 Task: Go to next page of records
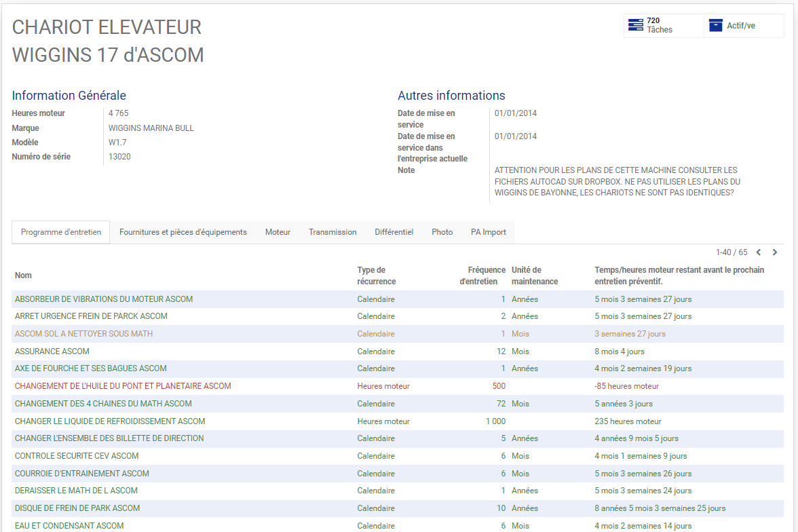tap(775, 252)
